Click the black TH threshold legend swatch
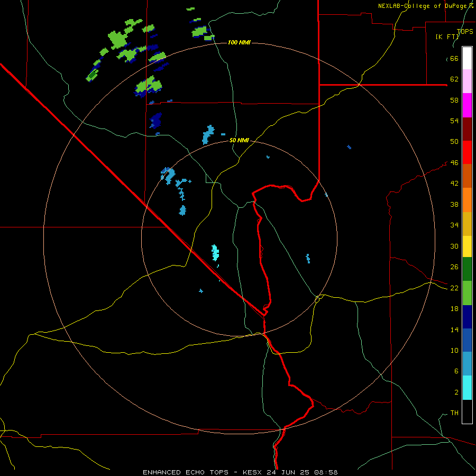 (x=467, y=411)
